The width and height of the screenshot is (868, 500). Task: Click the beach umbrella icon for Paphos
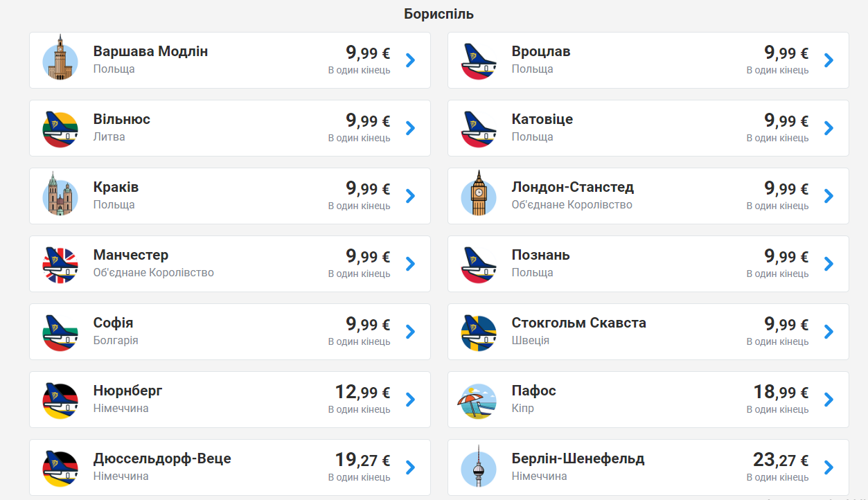pos(479,401)
